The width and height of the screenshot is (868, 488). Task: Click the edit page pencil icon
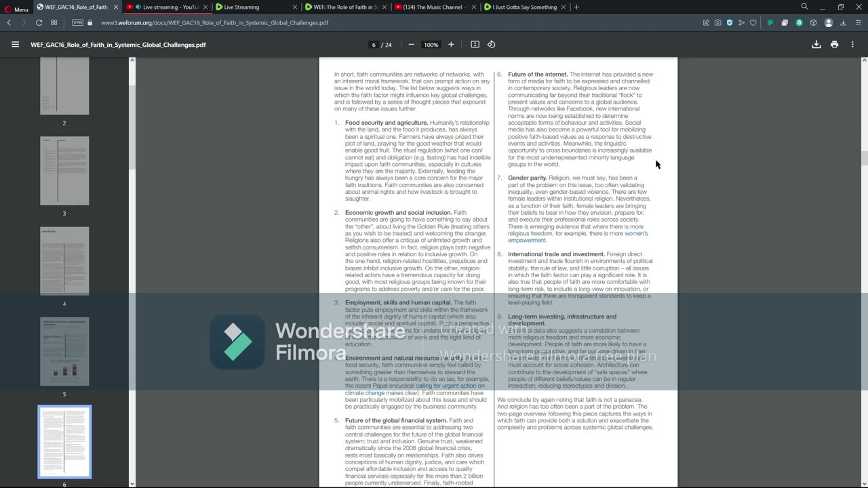point(706,22)
